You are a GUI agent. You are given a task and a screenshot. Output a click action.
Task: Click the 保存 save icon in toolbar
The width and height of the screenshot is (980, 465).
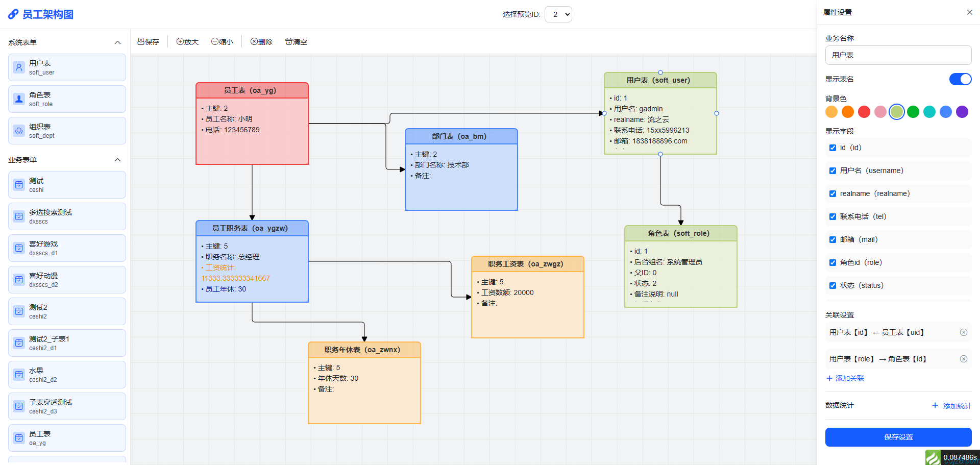coord(140,41)
